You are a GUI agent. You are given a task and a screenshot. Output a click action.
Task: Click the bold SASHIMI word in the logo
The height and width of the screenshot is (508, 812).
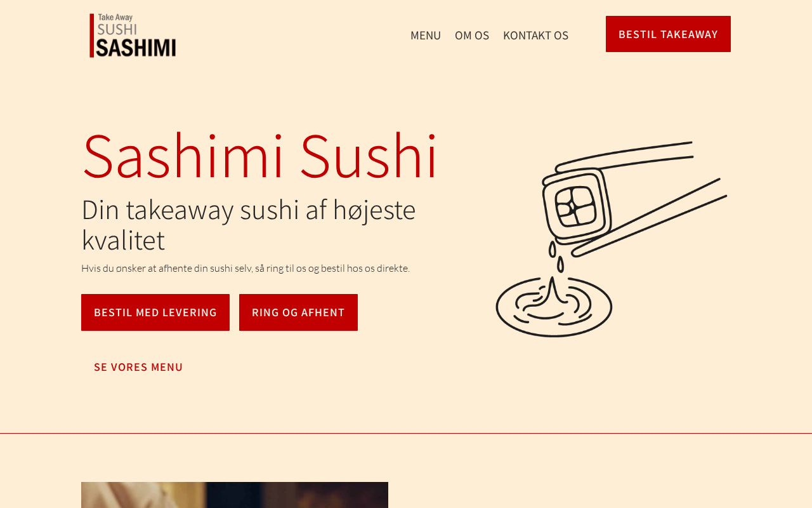coord(136,48)
